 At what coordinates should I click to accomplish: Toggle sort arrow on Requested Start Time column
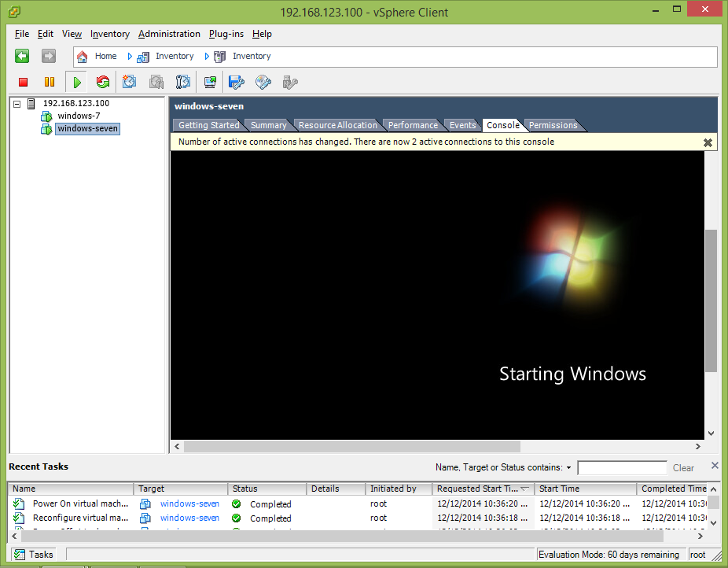(x=525, y=489)
